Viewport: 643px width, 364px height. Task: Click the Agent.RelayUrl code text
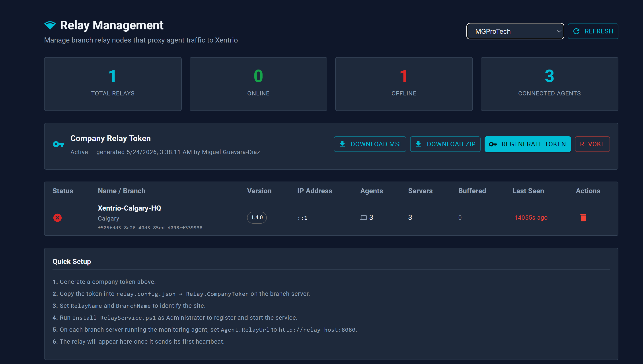tap(245, 330)
